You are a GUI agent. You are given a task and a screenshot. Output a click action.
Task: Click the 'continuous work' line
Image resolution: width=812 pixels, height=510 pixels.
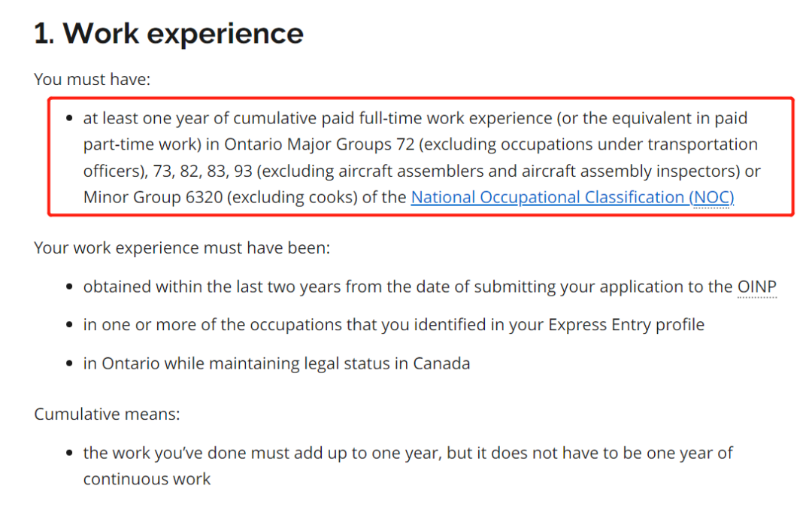[147, 479]
